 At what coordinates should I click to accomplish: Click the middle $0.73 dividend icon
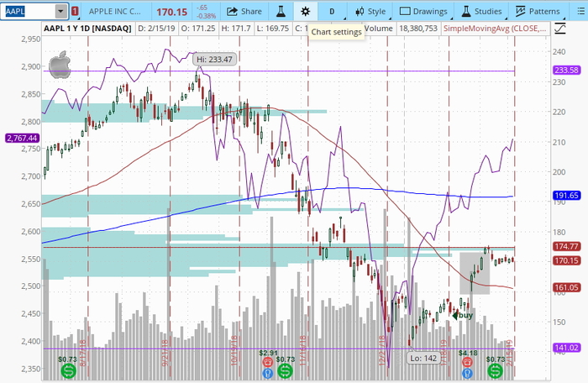(285, 371)
